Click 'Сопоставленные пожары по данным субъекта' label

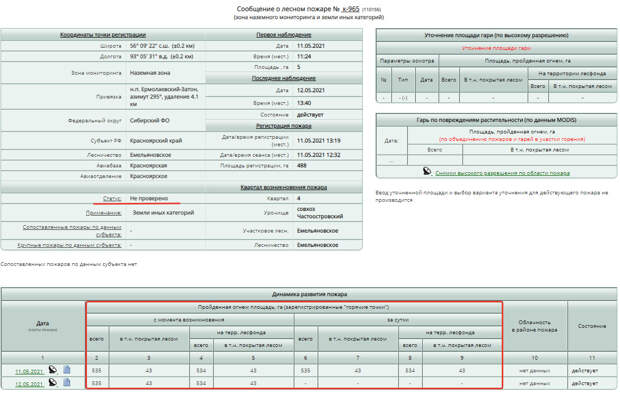[x=72, y=231]
